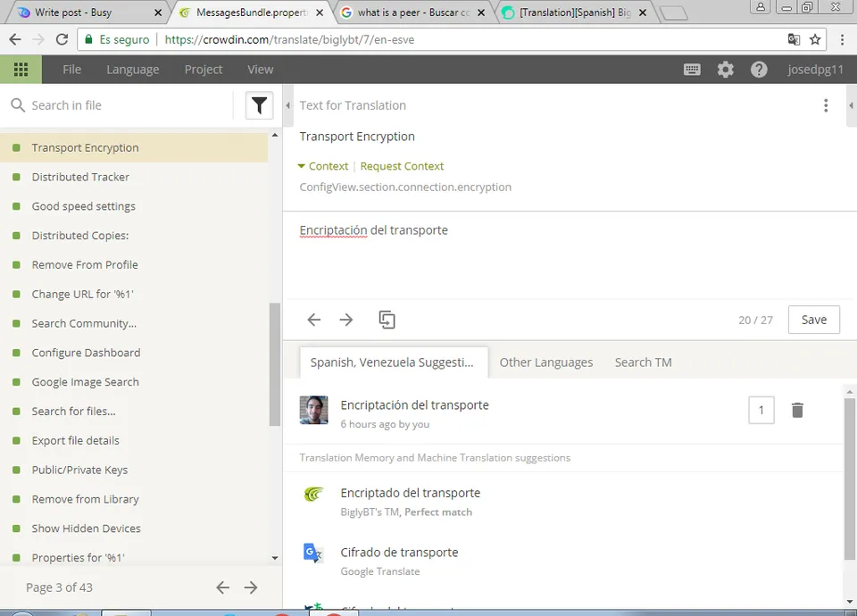Viewport: 857px width, 616px height.
Task: Click the vote count box showing 1
Action: coord(761,410)
